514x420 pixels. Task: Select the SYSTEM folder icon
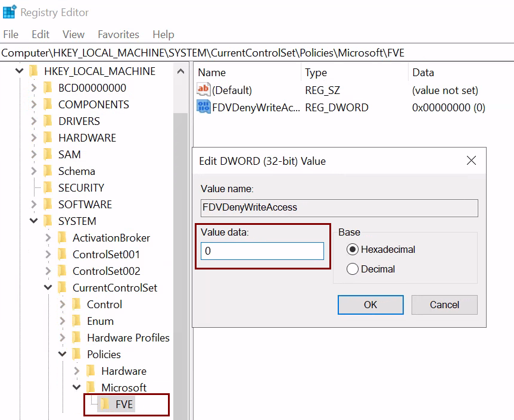48,221
